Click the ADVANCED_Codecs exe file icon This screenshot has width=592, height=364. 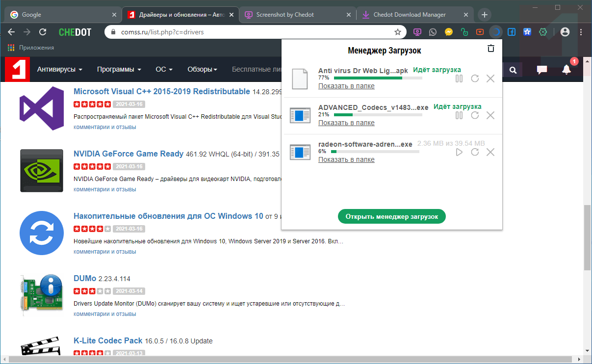300,116
